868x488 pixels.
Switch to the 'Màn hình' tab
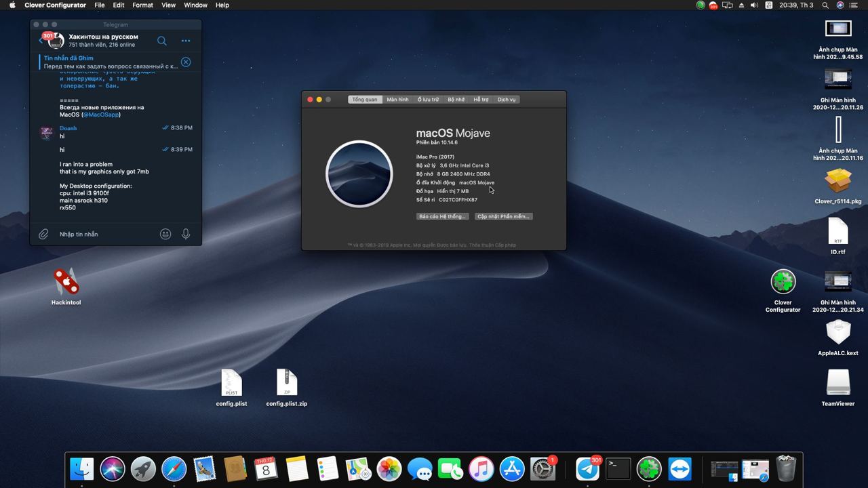pyautogui.click(x=398, y=100)
